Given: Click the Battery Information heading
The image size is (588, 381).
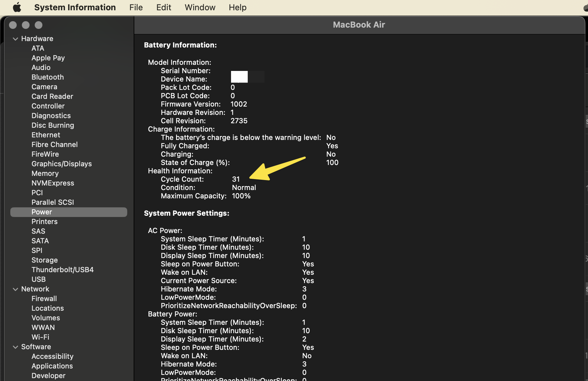Looking at the screenshot, I should [180, 45].
